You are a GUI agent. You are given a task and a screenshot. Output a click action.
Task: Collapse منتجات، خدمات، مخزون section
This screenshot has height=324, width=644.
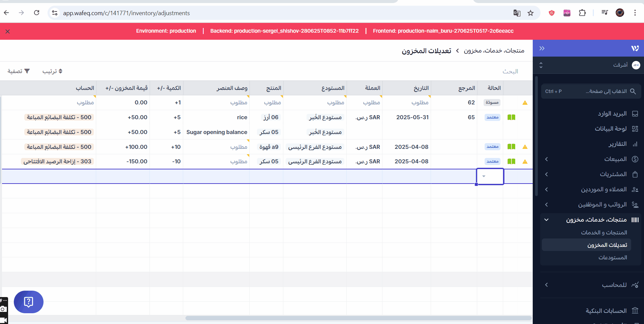pyautogui.click(x=546, y=220)
